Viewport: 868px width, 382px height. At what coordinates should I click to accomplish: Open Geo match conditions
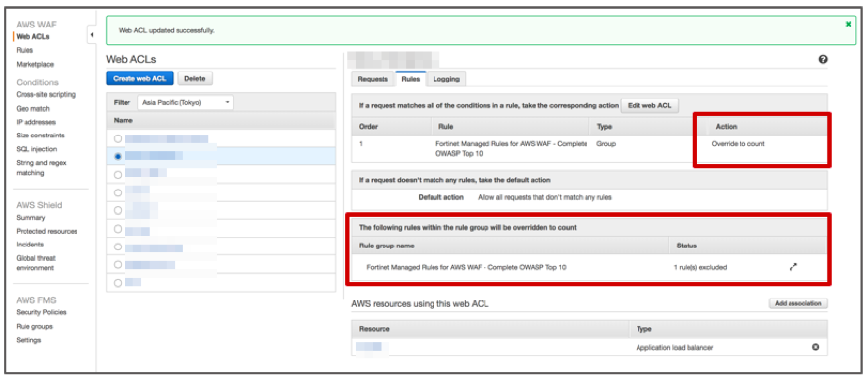click(32, 109)
